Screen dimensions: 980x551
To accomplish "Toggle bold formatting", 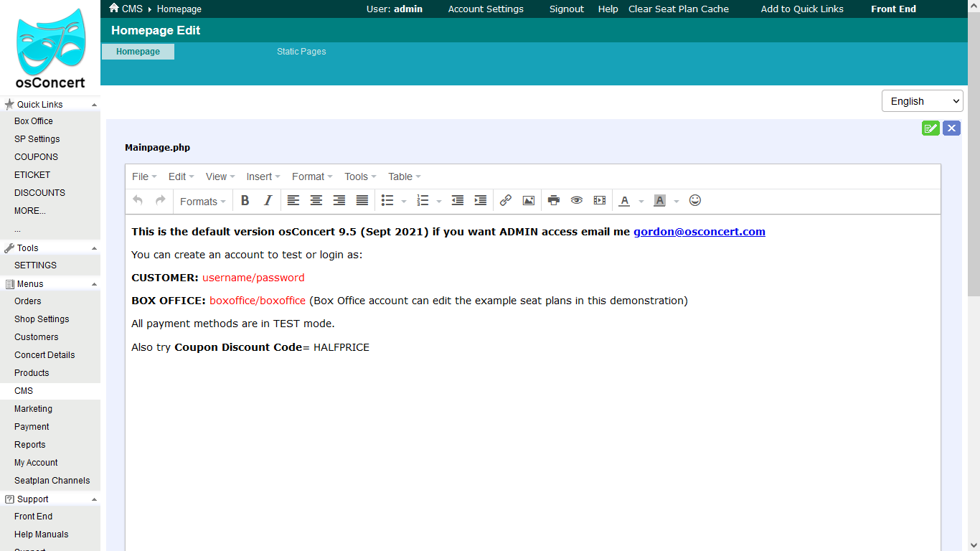I will pyautogui.click(x=245, y=201).
